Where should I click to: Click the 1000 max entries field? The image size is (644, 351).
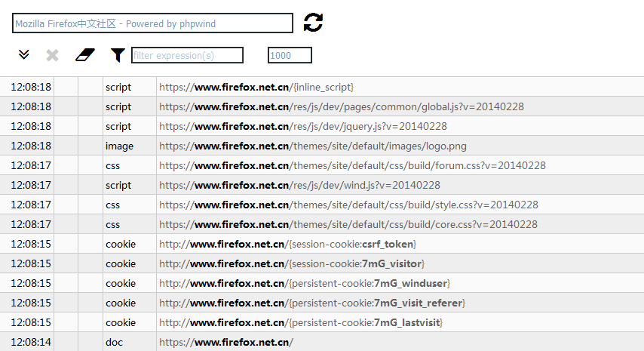[x=290, y=55]
